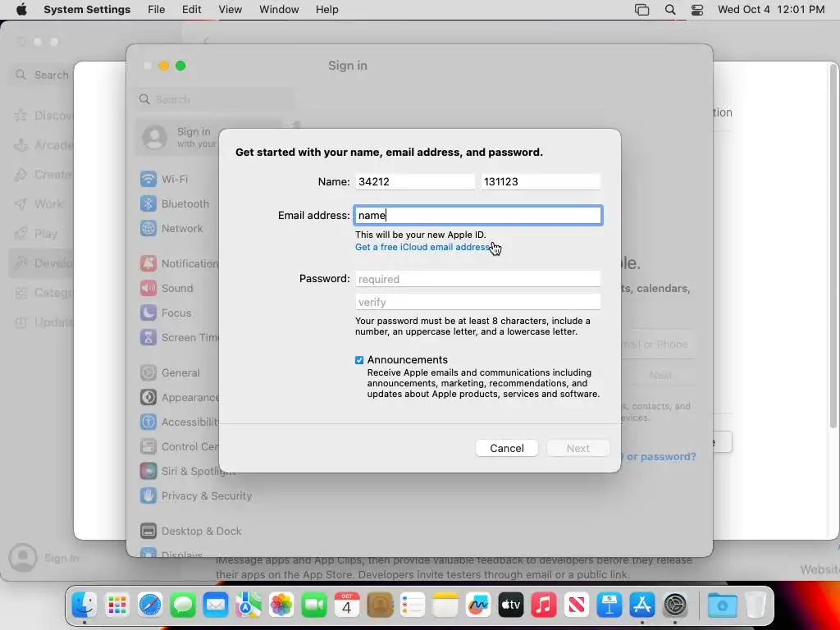Open the File menu
The width and height of the screenshot is (840, 630).
[x=157, y=10]
